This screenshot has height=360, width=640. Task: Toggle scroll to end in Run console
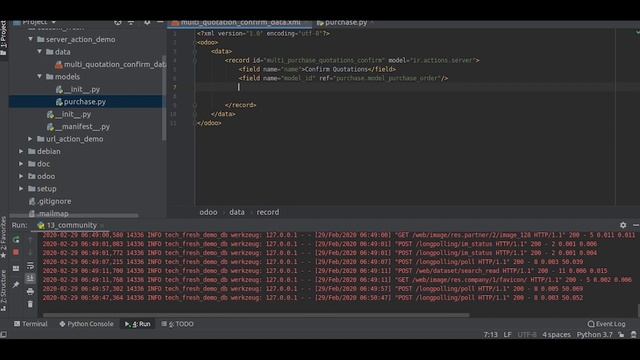(x=30, y=278)
